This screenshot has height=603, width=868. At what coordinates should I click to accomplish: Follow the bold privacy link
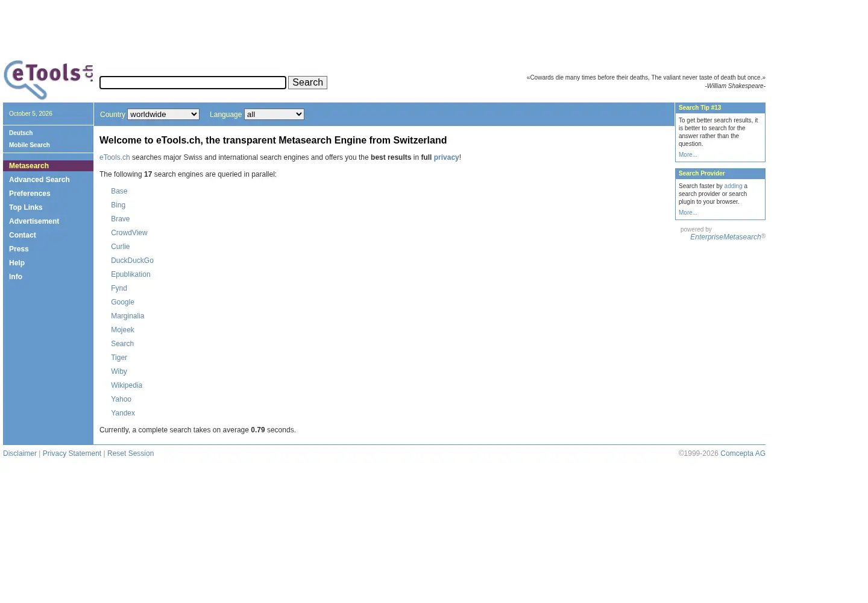click(x=446, y=157)
